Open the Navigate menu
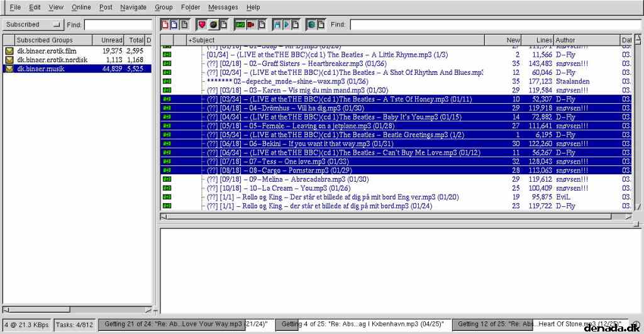This screenshot has width=644, height=334. (133, 7)
